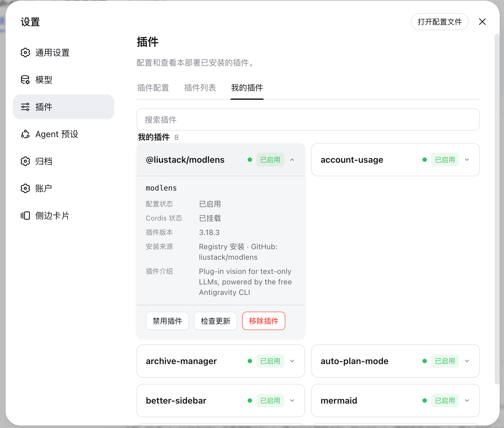Go to Agent 预设 section

64,134
